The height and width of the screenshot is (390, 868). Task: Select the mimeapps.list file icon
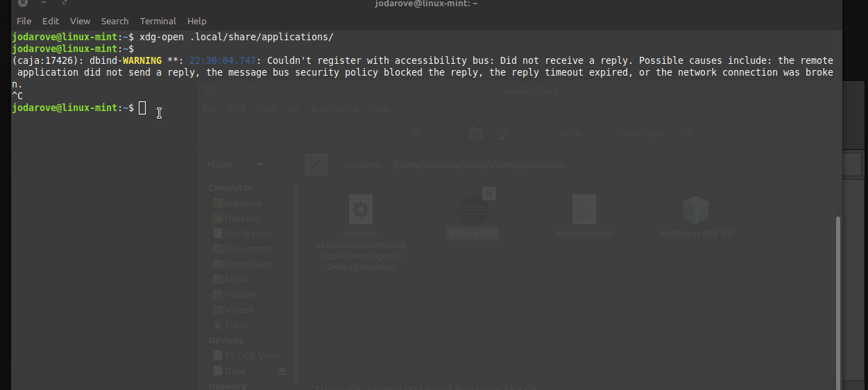(x=584, y=209)
